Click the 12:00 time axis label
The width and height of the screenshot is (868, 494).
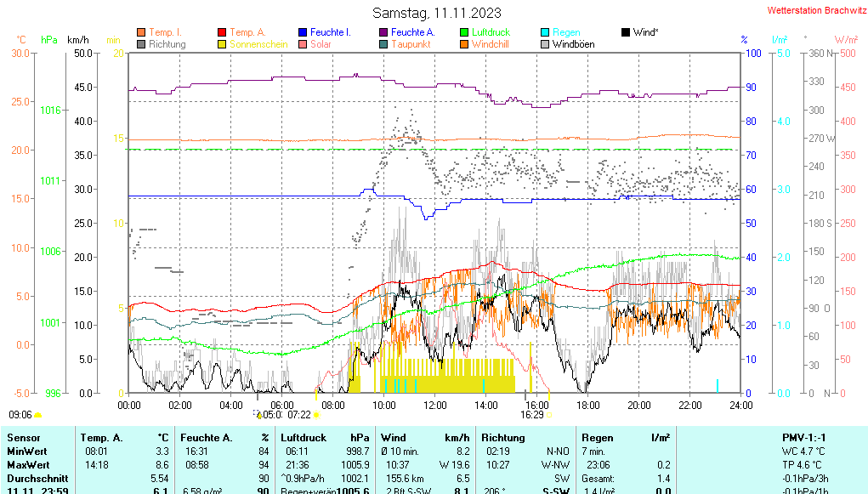tap(434, 405)
